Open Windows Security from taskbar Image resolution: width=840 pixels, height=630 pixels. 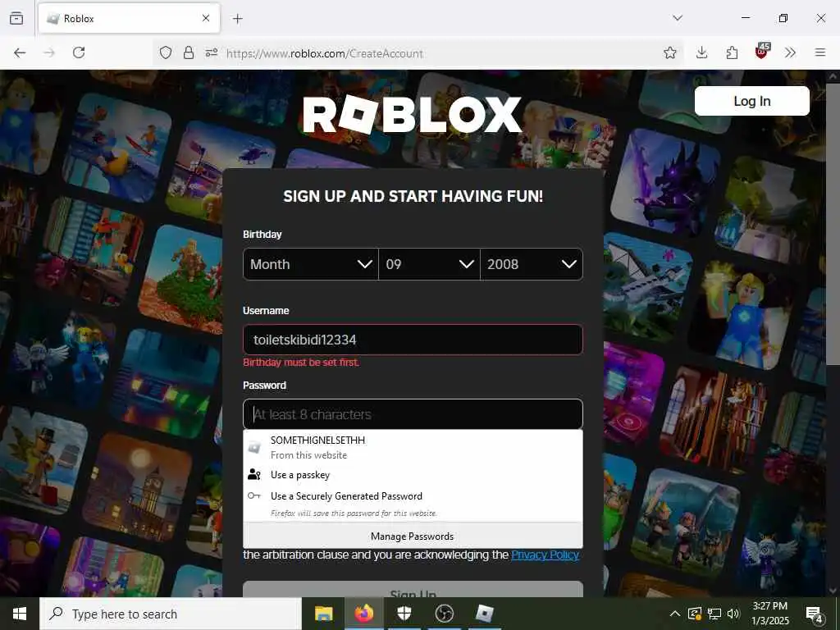pyautogui.click(x=404, y=614)
